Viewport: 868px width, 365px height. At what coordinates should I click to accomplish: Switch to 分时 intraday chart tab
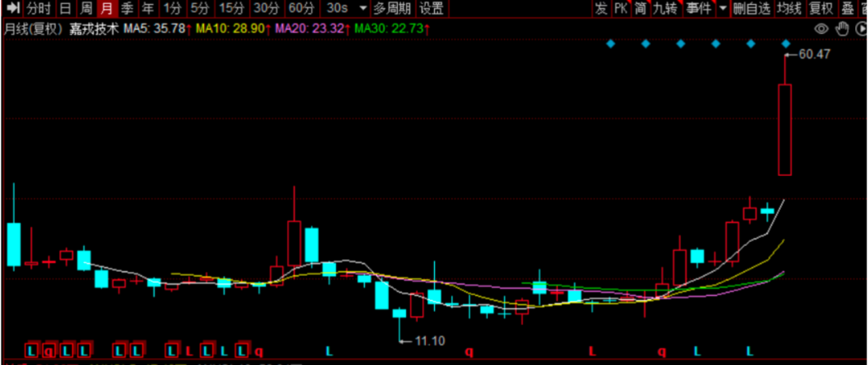point(37,9)
